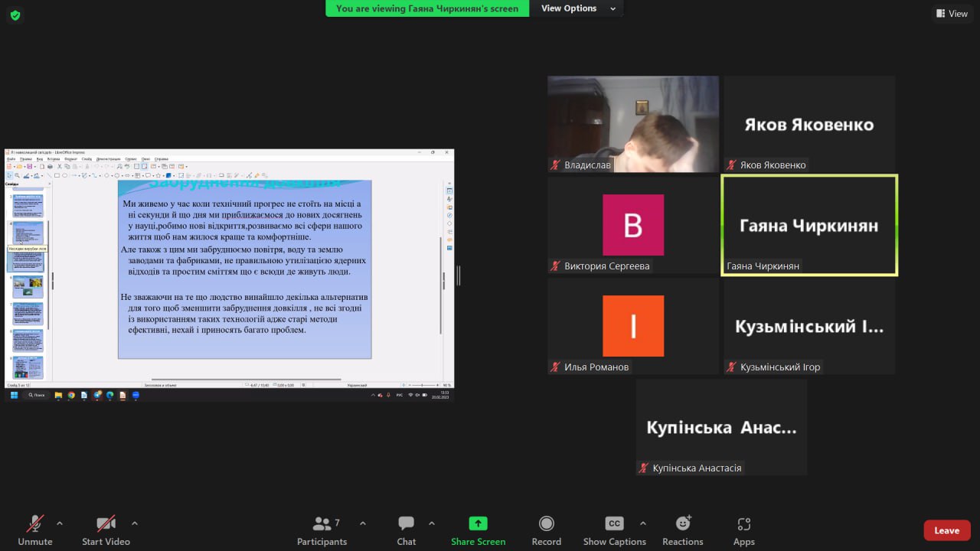The width and height of the screenshot is (980, 551).
Task: Select the Rectangle shape tool in Impress
Action: tap(57, 175)
